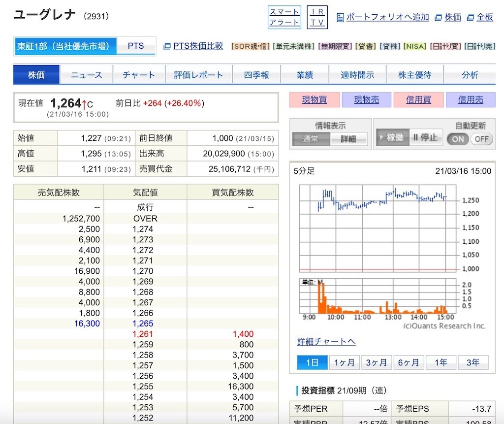Viewport: 504px width, 424px height.
Task: Open the 評価レポート tab
Action: click(199, 75)
